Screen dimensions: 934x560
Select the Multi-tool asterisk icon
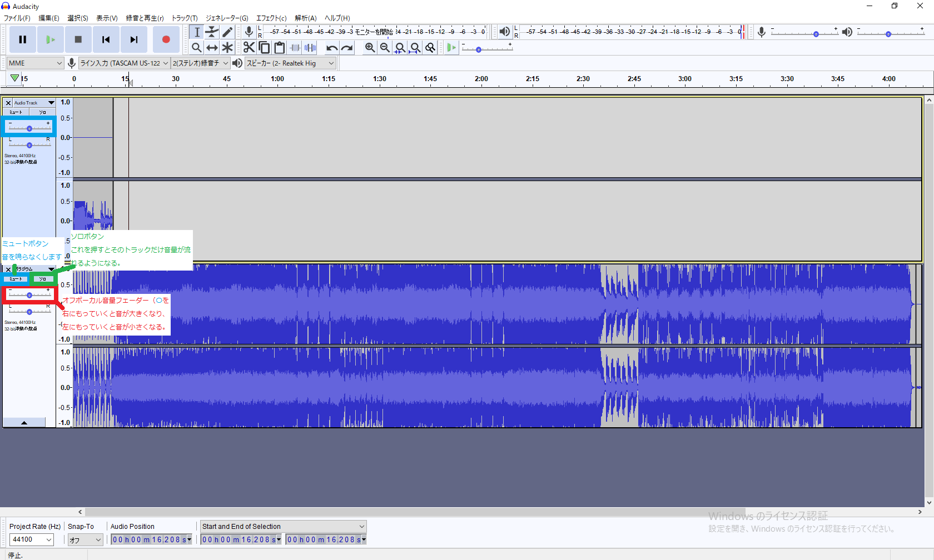(227, 48)
